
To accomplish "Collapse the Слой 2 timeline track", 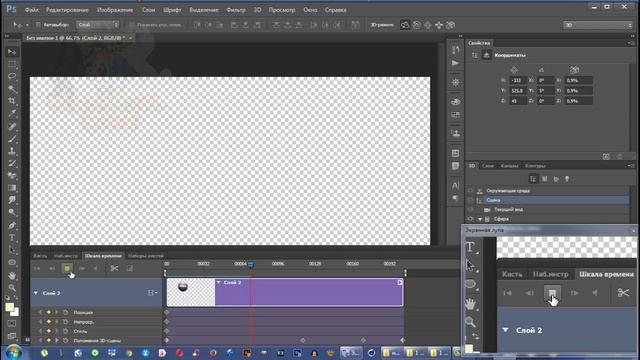I will click(x=36, y=293).
